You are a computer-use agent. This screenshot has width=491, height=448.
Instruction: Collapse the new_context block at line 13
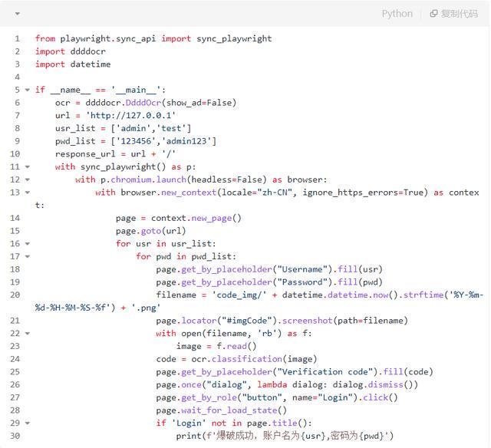coord(28,193)
